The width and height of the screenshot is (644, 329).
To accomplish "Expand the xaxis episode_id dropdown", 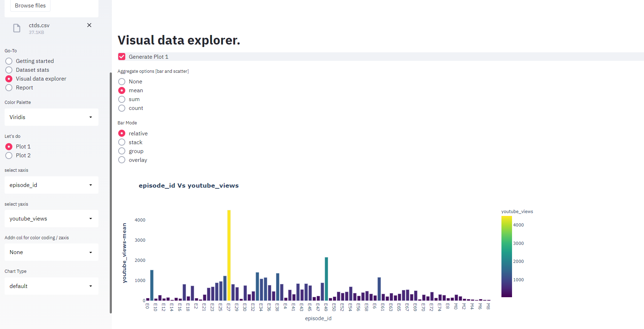I will coord(51,185).
